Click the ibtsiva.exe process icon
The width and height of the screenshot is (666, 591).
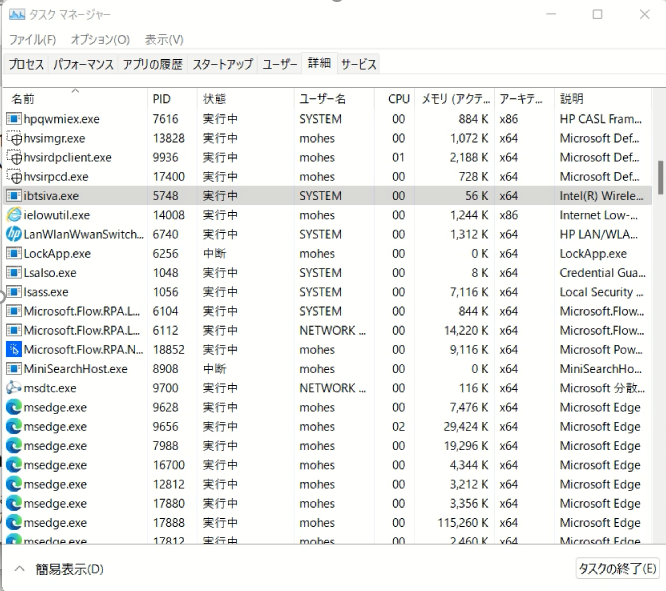14,196
